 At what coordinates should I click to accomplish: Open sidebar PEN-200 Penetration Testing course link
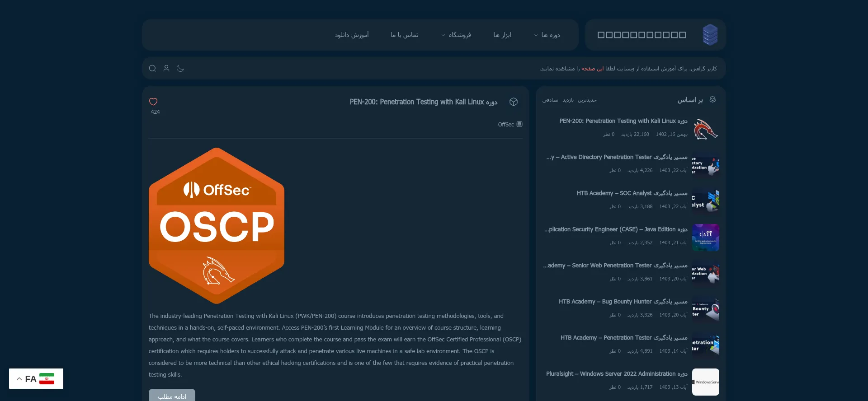[x=623, y=121]
